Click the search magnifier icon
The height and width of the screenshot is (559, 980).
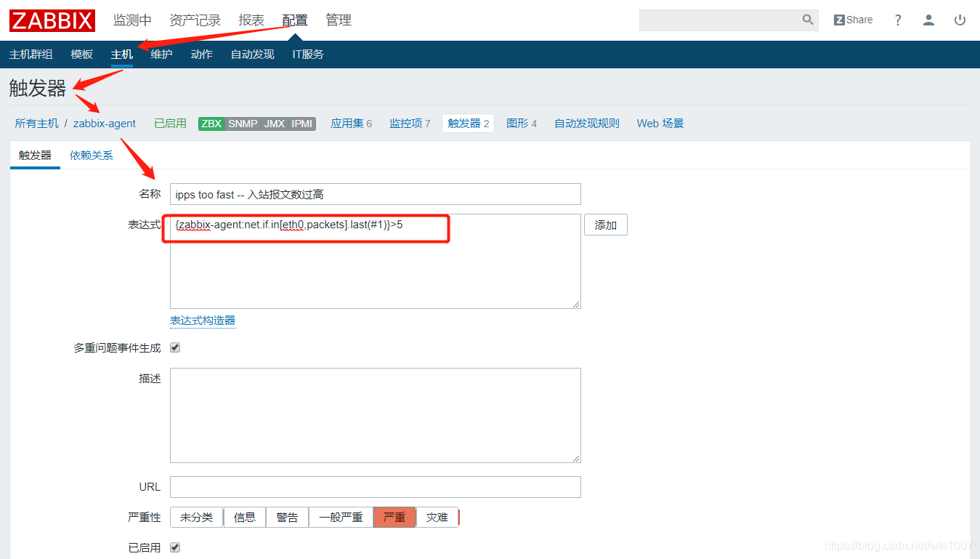[808, 20]
